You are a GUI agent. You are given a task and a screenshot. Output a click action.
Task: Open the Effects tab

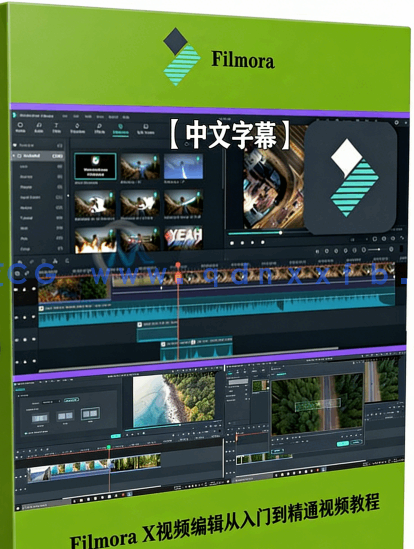[99, 129]
